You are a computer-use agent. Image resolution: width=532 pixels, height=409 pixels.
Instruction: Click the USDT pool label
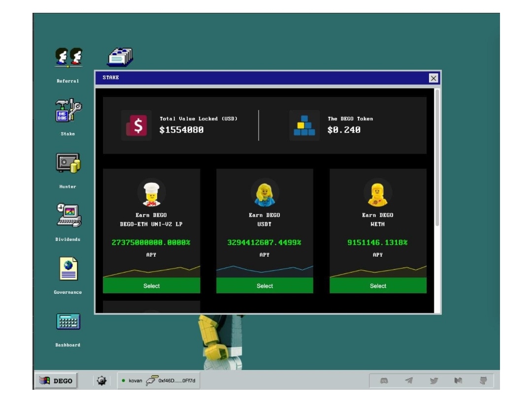pyautogui.click(x=265, y=224)
